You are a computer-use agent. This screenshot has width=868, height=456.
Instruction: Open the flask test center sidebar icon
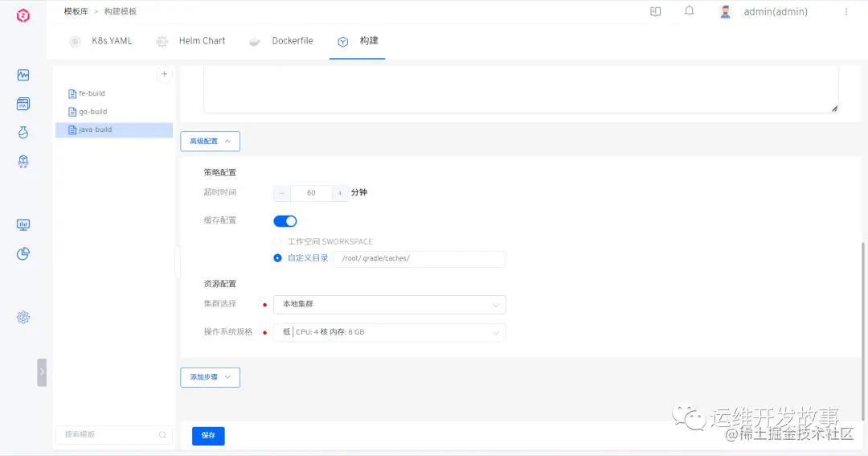coord(23,133)
